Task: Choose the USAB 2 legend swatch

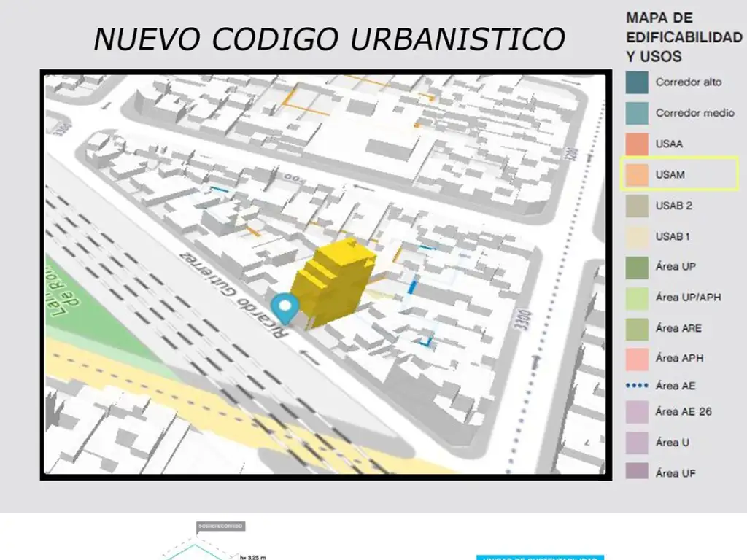Action: [637, 206]
